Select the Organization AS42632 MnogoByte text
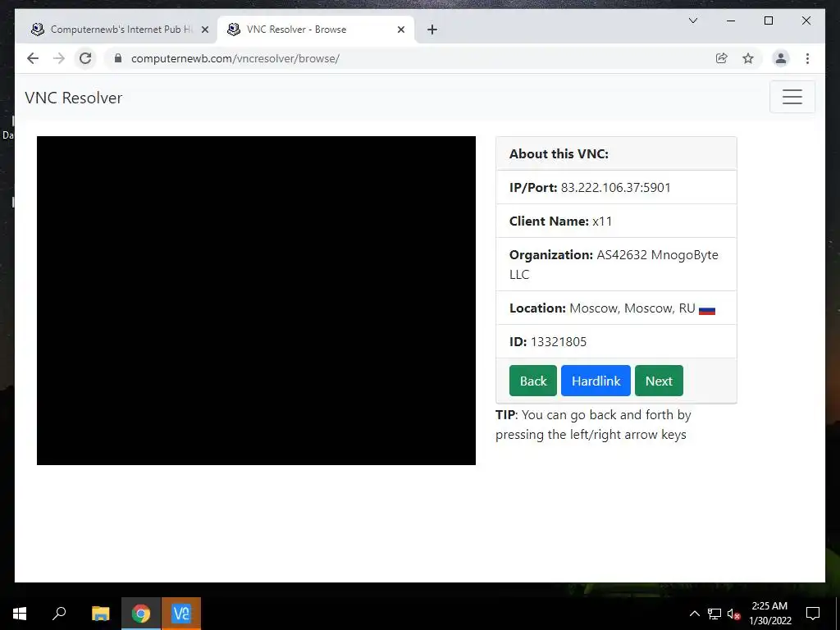Image resolution: width=840 pixels, height=630 pixels. click(614, 265)
